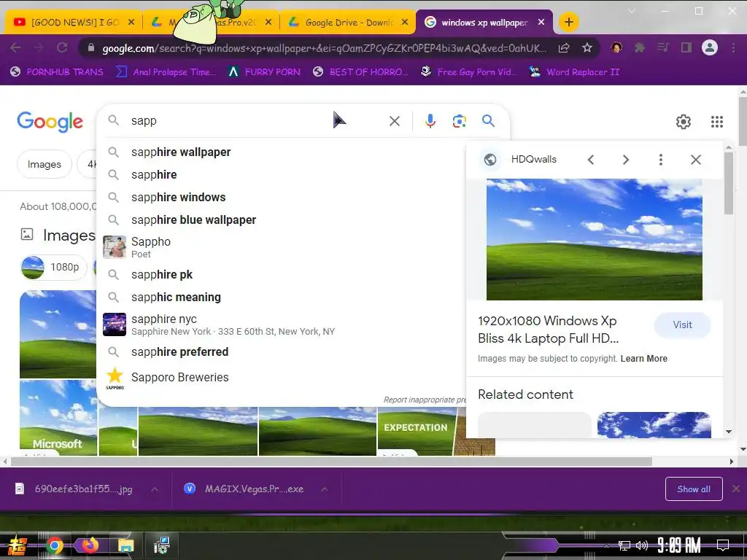
Task: Open the Word Replacer II bookmark
Action: [x=574, y=72]
